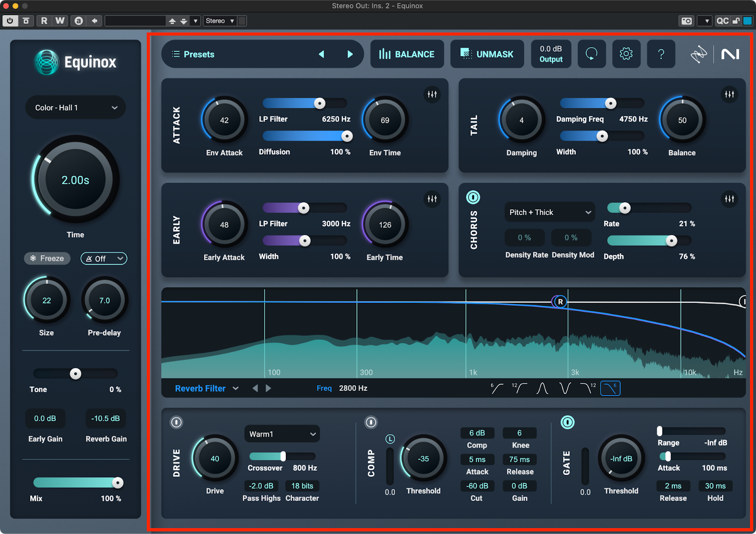Toggle the Chorus power button
Viewport: 756px width, 534px height.
(473, 197)
